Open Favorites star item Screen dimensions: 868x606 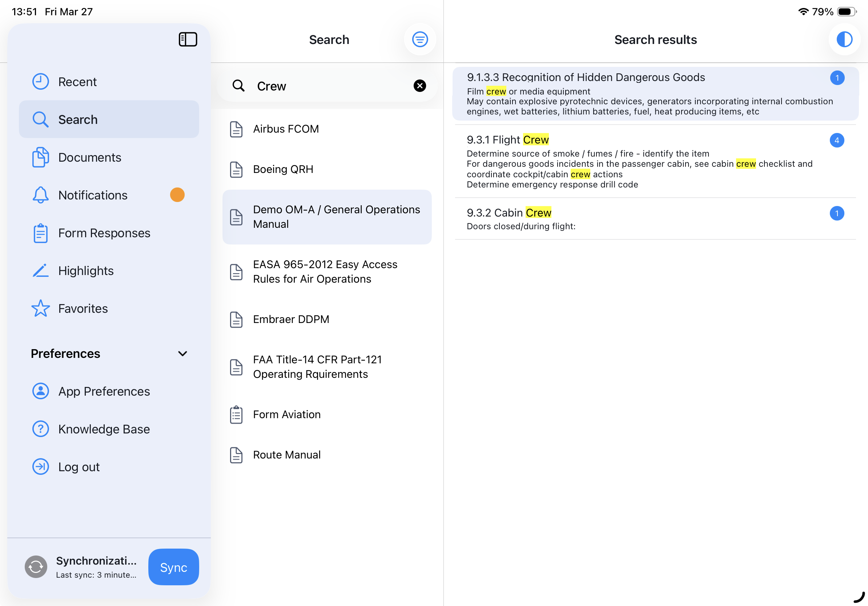click(x=83, y=308)
